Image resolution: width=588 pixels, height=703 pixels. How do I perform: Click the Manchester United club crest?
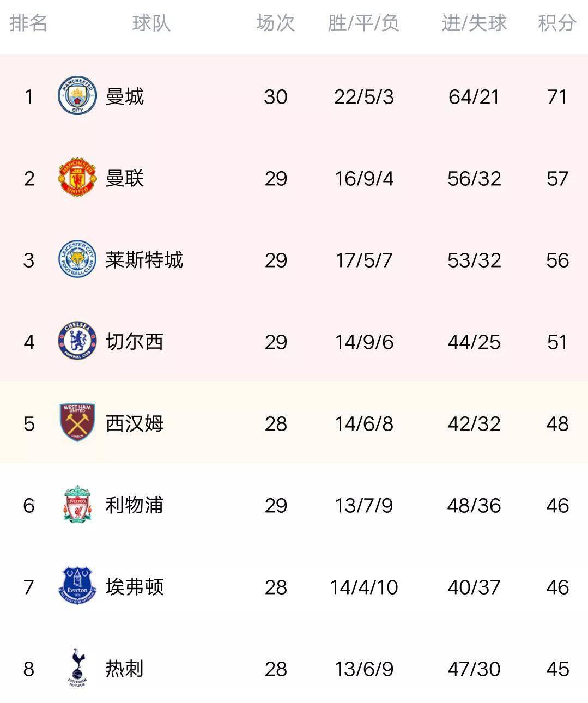77,177
